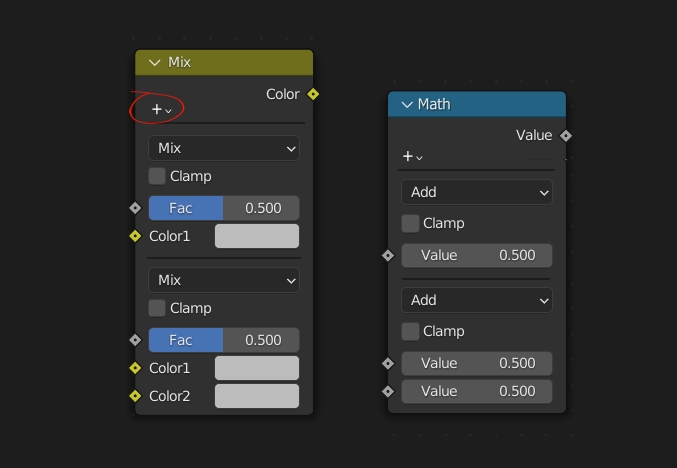This screenshot has width=677, height=468.
Task: Enable the upper Clamp checkbox in Mix node
Action: pyautogui.click(x=157, y=176)
